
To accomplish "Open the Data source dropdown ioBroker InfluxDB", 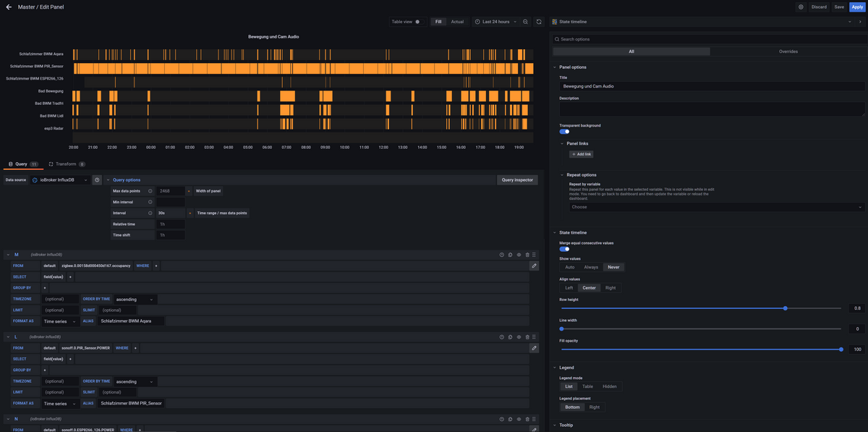I will point(60,179).
